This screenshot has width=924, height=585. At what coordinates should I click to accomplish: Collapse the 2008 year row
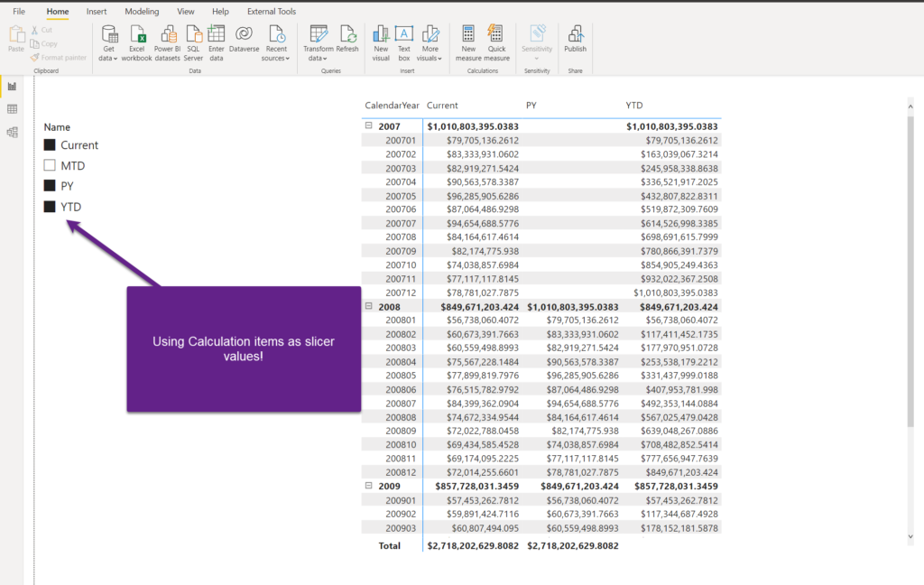[x=369, y=306]
